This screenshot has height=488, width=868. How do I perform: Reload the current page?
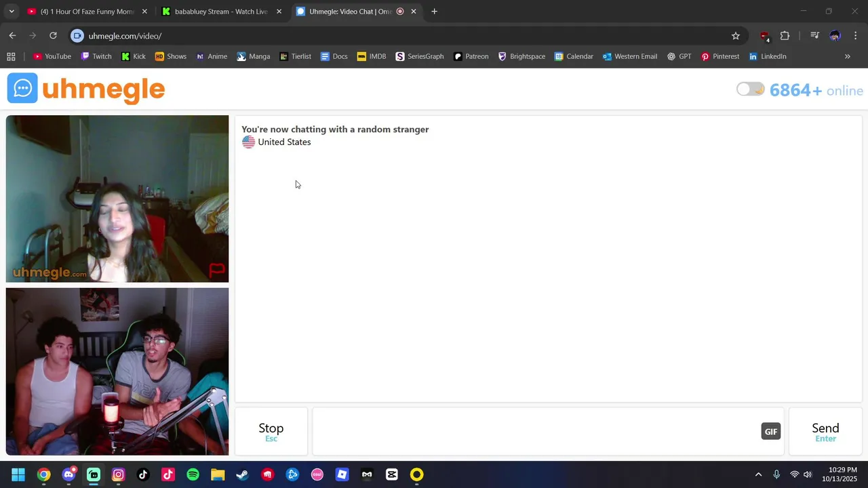pos(53,36)
